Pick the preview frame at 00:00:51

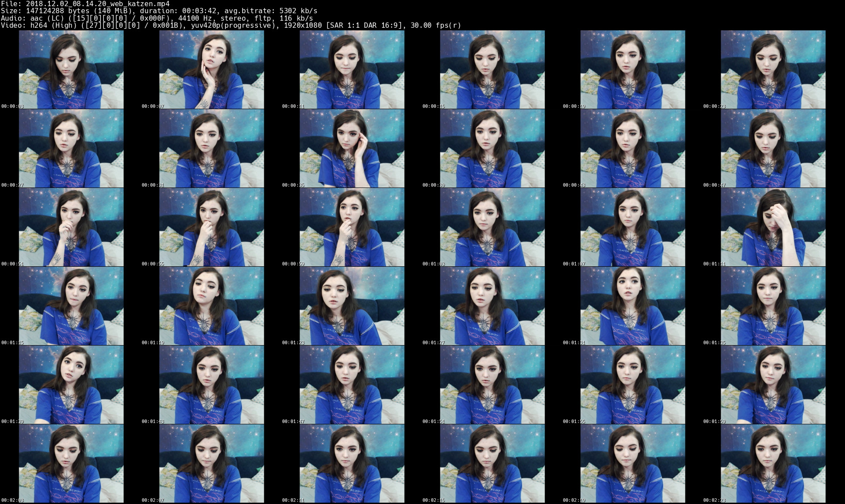pos(71,227)
